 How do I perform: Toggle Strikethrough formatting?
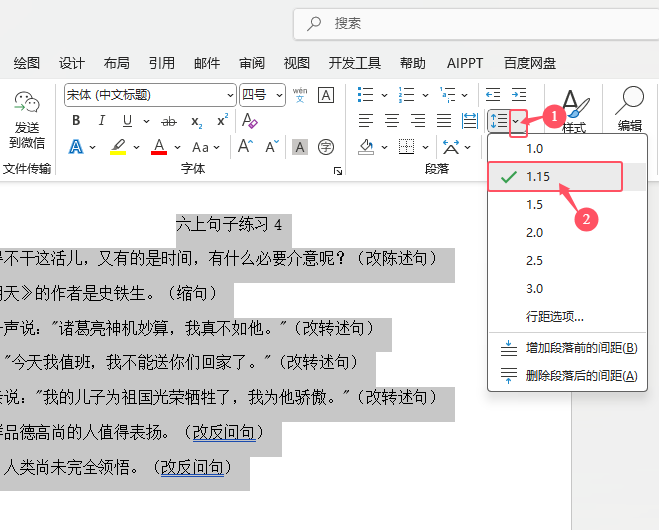[169, 121]
